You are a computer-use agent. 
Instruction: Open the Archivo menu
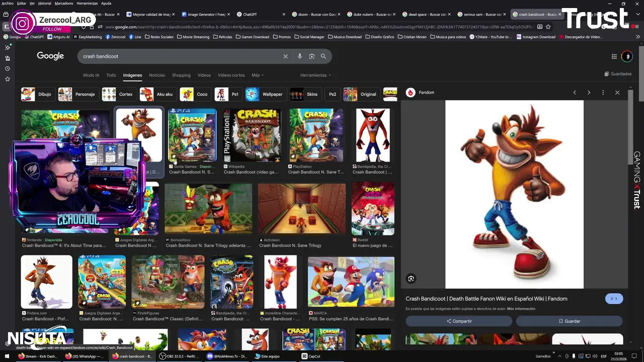(x=8, y=4)
